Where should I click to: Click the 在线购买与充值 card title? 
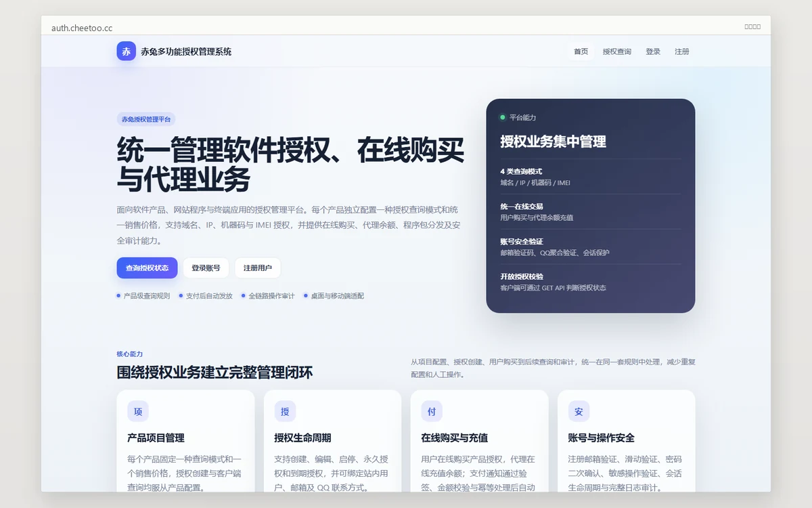pyautogui.click(x=454, y=438)
